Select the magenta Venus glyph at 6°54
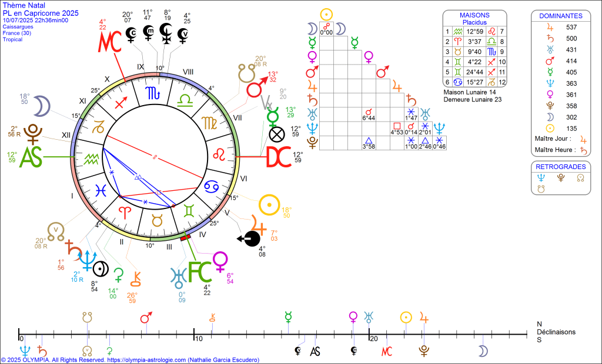Viewport: 602px width, 364px height. [220, 259]
